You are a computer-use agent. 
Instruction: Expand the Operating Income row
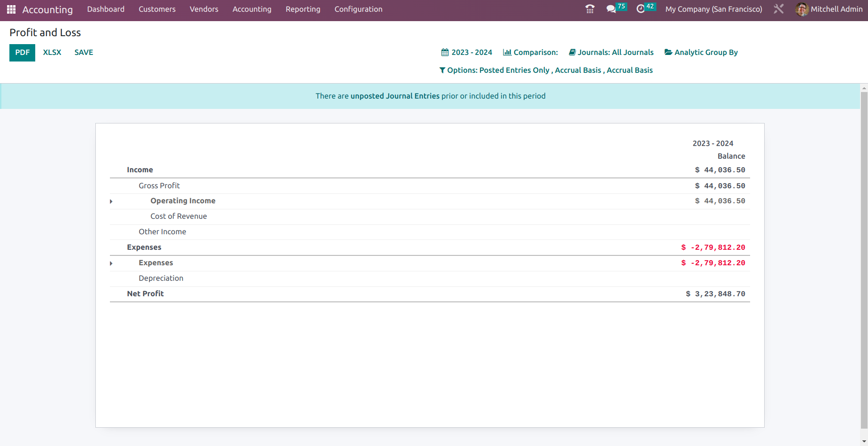tap(111, 201)
